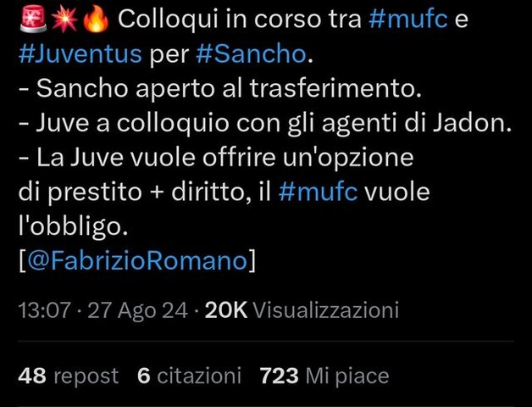
Task: Open the #Sancho hashtag
Action: coord(251,54)
